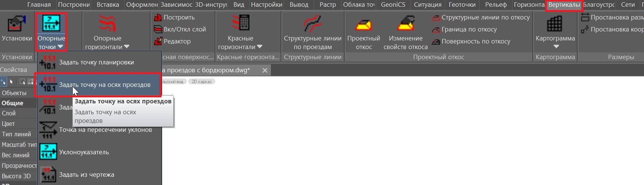Click the 2D каркас visual style label
This screenshot has width=644, height=185.
click(202, 82)
